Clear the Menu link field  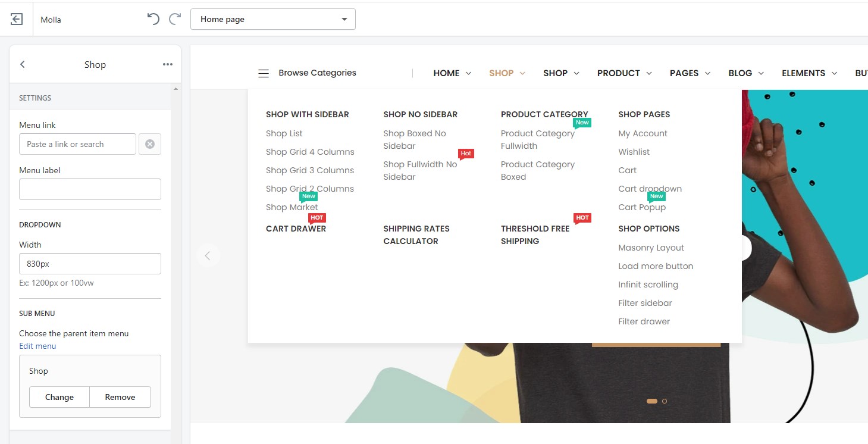150,144
